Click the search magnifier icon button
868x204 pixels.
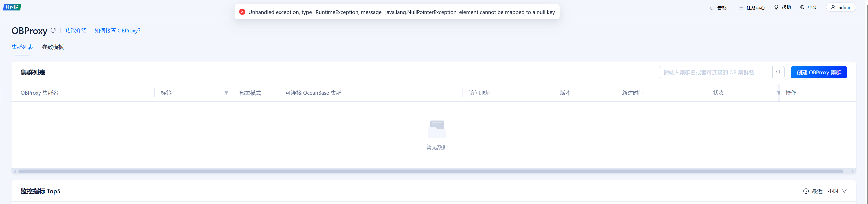[x=778, y=72]
